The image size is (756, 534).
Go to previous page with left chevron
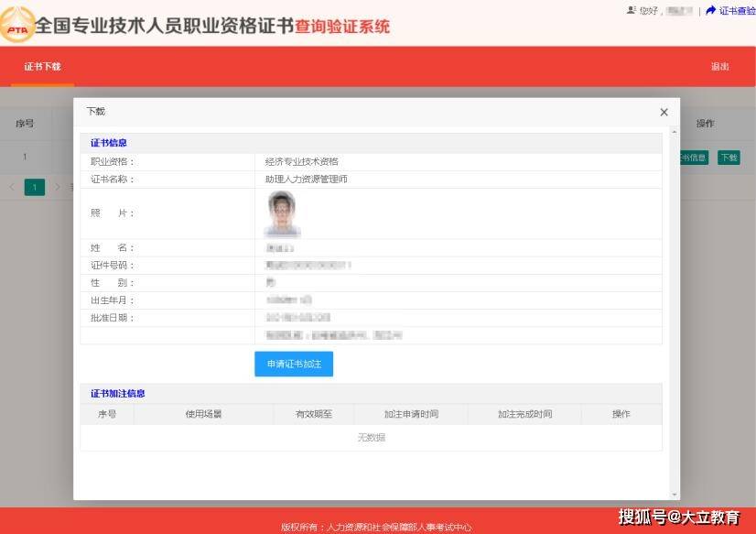click(12, 187)
